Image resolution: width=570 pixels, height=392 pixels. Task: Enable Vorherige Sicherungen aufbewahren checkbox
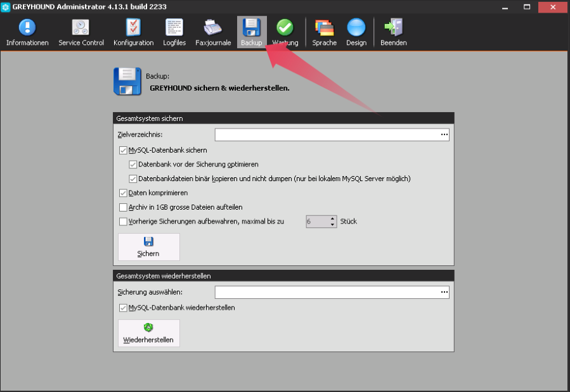(x=123, y=222)
